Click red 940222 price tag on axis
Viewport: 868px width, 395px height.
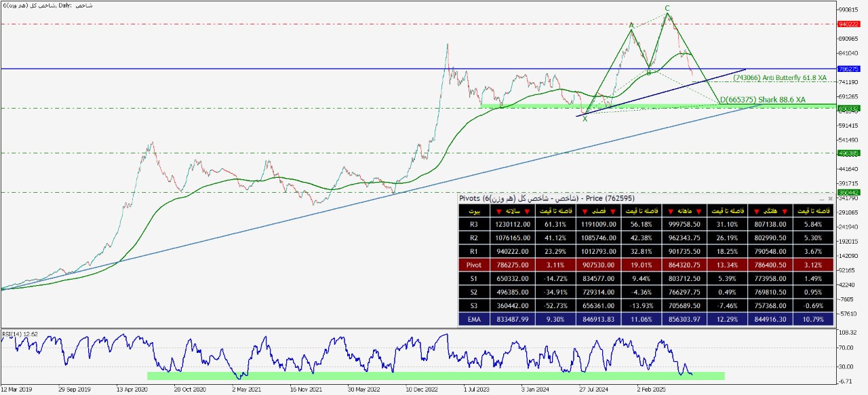[849, 24]
